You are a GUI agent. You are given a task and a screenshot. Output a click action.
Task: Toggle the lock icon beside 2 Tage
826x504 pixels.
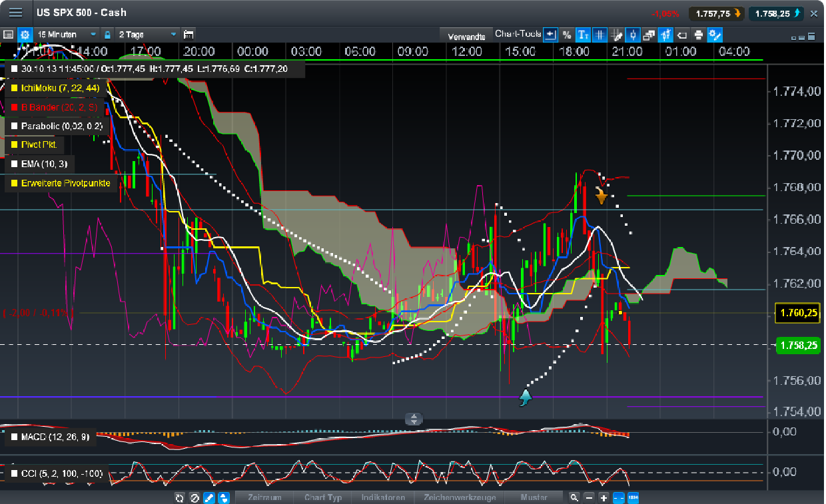tap(107, 35)
